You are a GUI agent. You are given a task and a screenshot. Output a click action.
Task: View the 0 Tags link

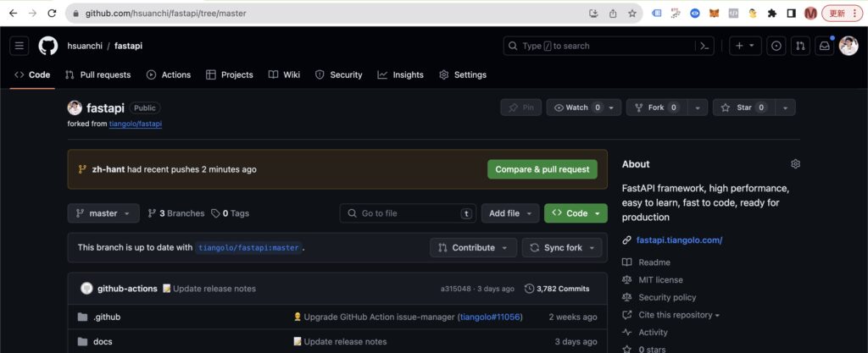[231, 213]
